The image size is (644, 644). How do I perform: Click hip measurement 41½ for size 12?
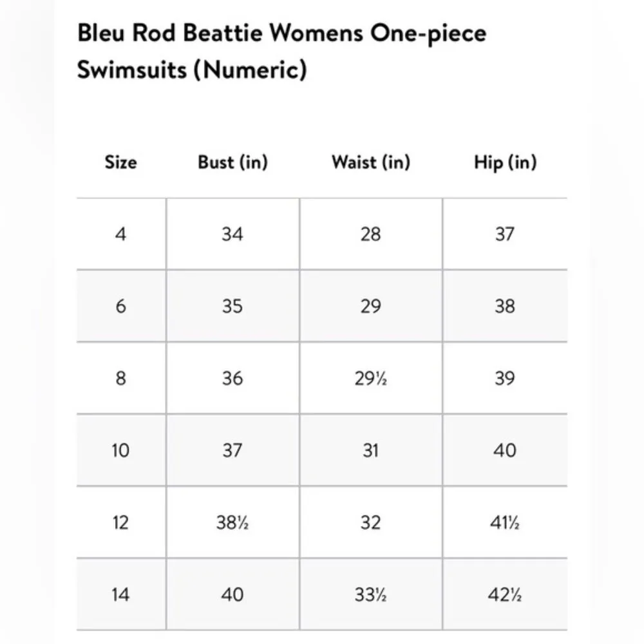505,522
